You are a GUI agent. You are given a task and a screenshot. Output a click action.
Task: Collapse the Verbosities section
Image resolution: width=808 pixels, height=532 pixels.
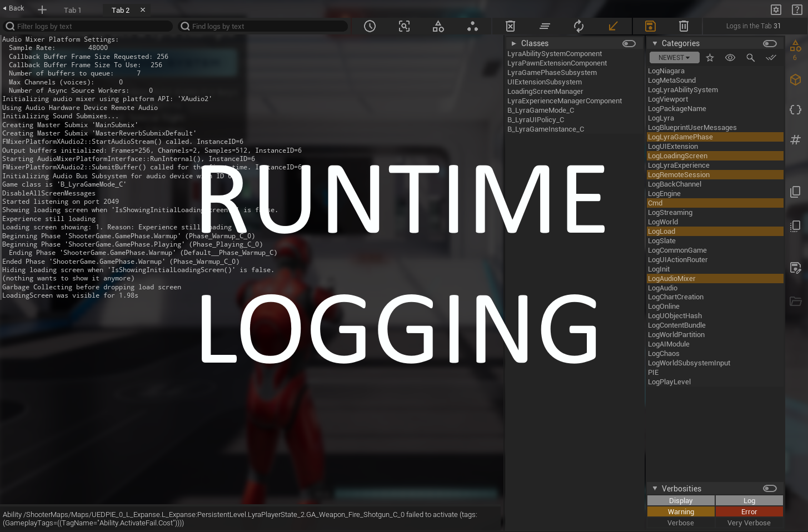[x=655, y=488]
